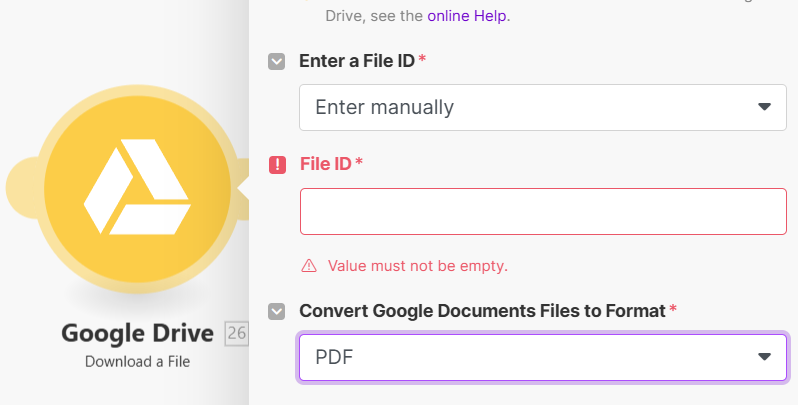The height and width of the screenshot is (405, 798).
Task: Click the Google Drive module icon
Action: 137,189
